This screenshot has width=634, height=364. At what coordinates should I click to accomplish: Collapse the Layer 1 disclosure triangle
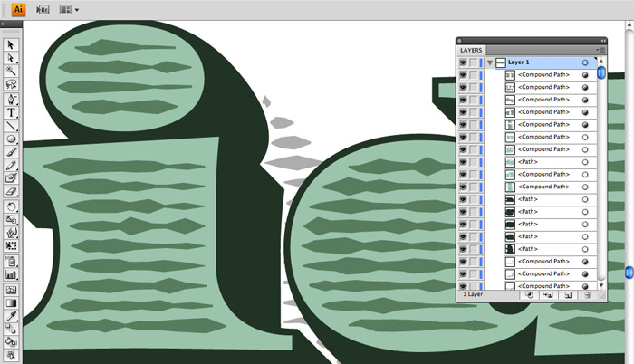490,62
